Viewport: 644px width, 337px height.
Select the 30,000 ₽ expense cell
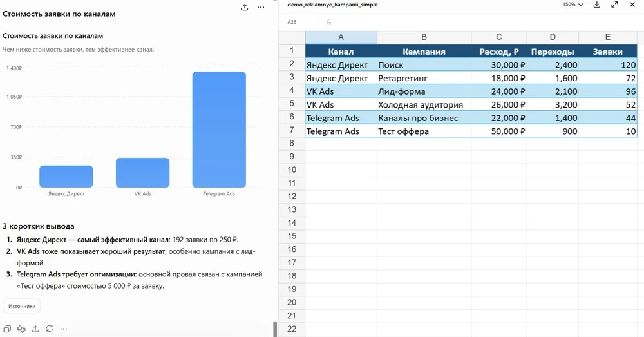click(x=499, y=65)
